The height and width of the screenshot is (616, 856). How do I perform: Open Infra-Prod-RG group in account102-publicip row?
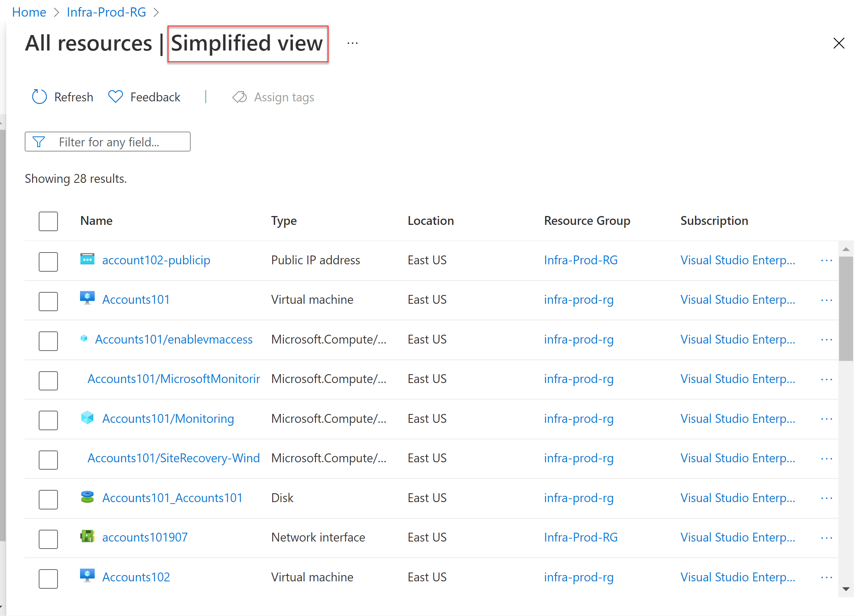[581, 260]
